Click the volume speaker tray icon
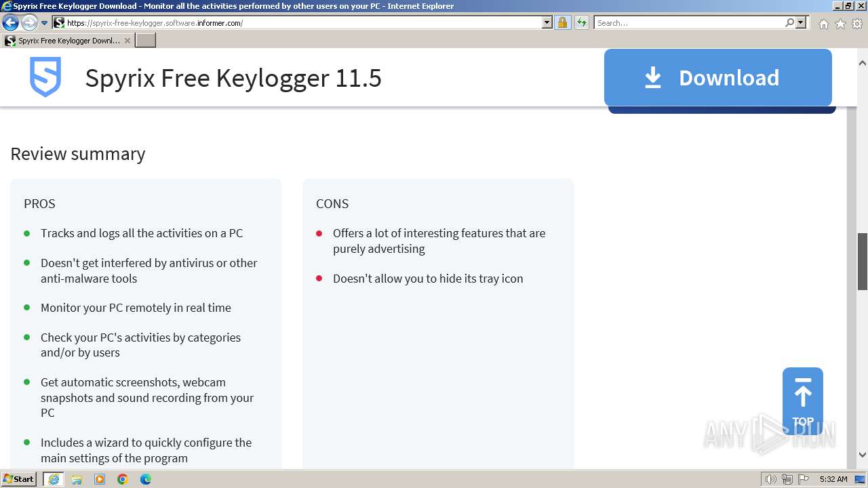The height and width of the screenshot is (488, 868). tap(771, 479)
